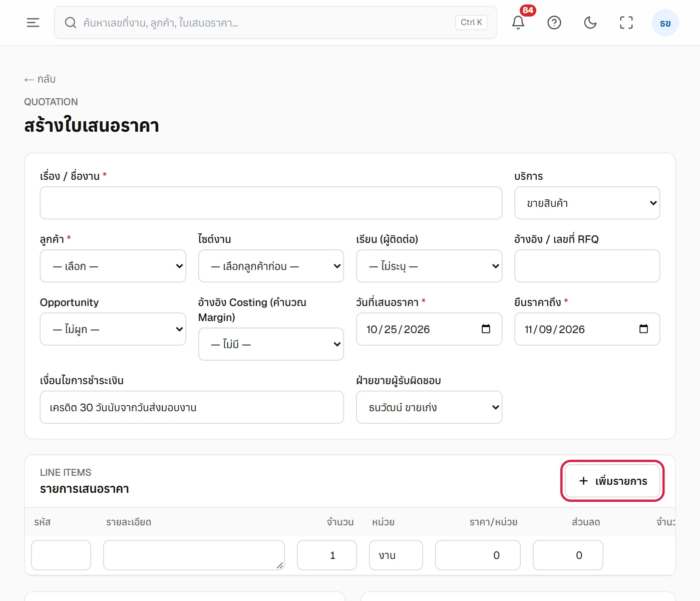Viewport: 700px width, 601px height.
Task: Open the ลูกค้า customer dropdown
Action: pos(113,266)
